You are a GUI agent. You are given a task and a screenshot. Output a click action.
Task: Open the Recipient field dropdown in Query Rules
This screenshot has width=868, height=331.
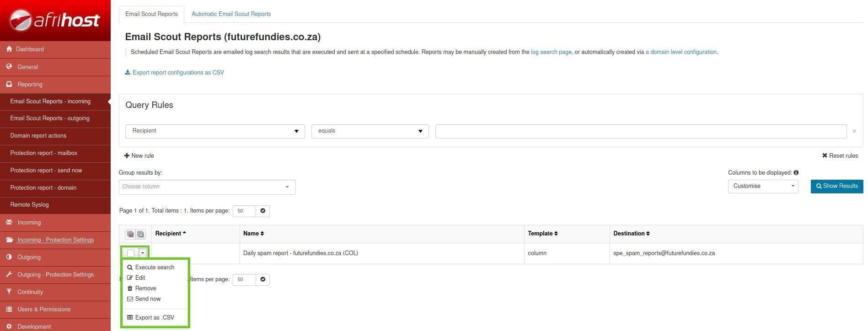pos(214,131)
